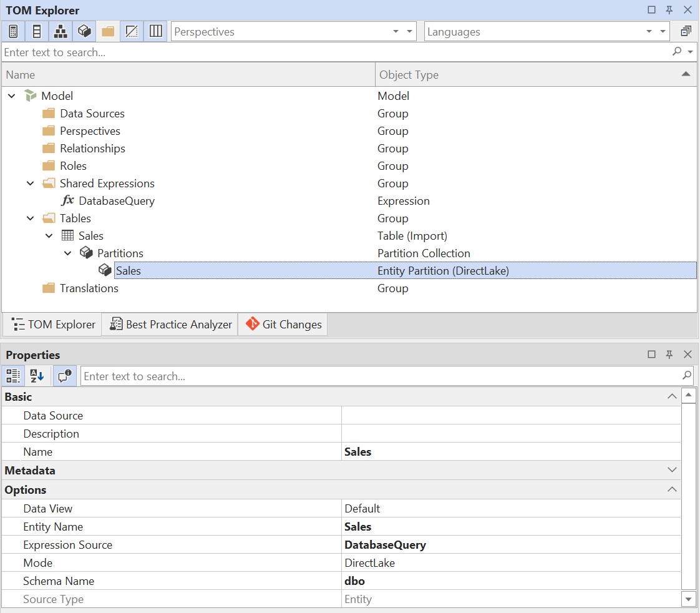Collapse the Options section in Properties
Screen dimensions: 700x613
click(672, 489)
